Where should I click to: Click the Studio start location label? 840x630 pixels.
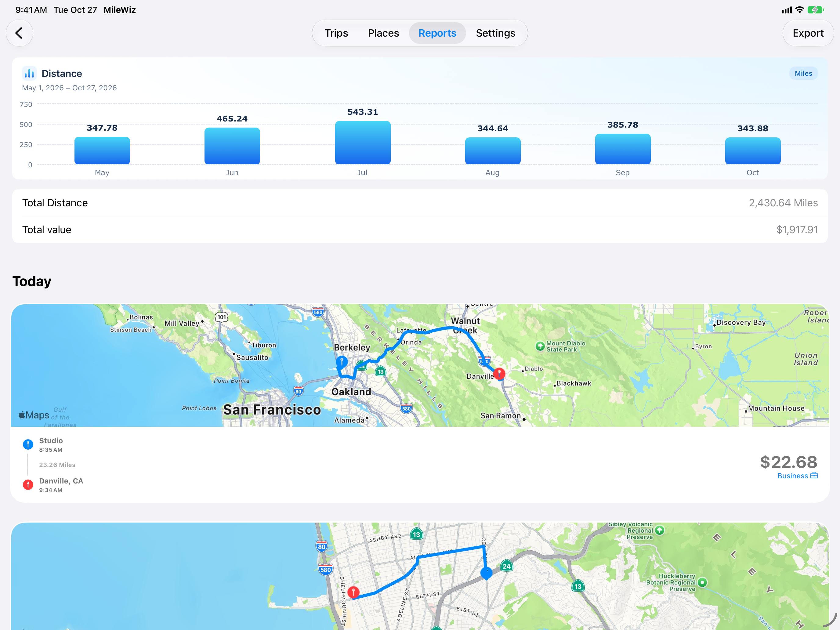click(x=51, y=440)
